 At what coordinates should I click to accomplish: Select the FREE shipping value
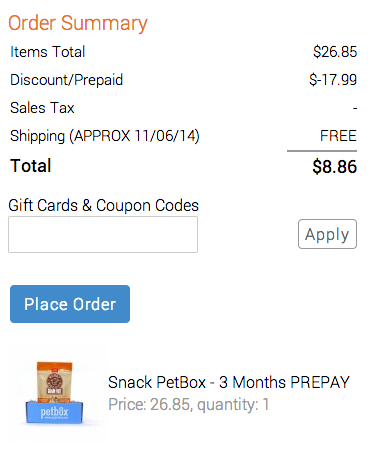click(338, 136)
